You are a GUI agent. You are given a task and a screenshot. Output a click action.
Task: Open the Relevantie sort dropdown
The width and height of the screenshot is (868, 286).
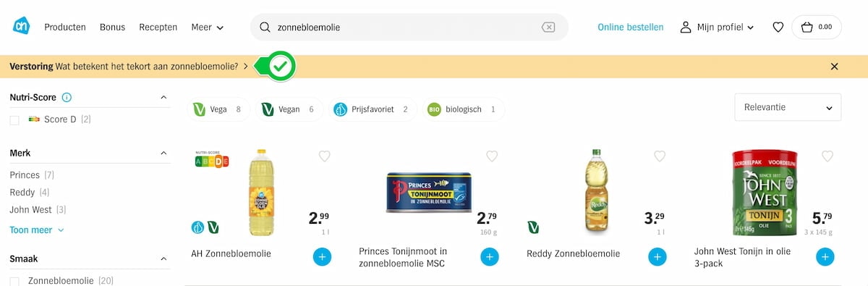[788, 107]
